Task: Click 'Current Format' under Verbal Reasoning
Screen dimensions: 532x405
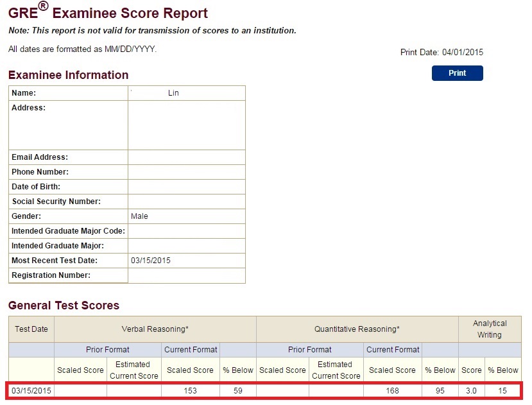Action: coord(191,350)
